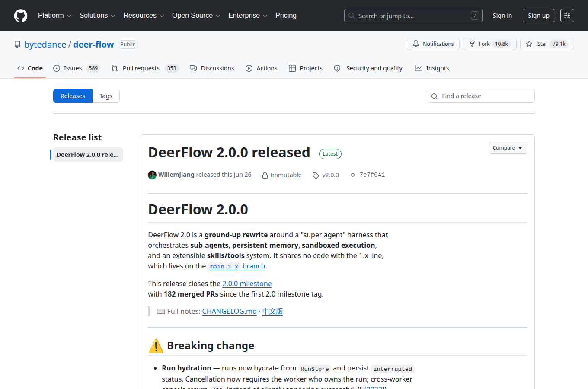The width and height of the screenshot is (588, 389).
Task: Focus the 'Search or jump to' field
Action: pos(413,16)
